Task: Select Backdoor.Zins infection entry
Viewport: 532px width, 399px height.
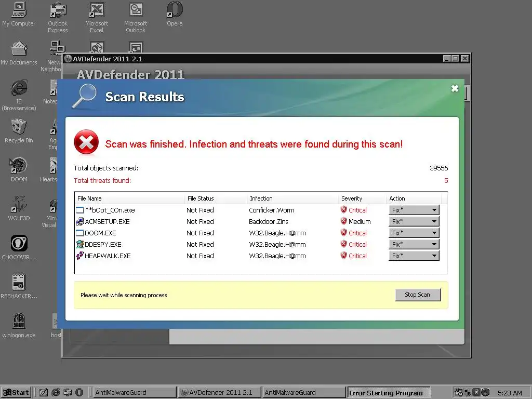Action: click(269, 221)
